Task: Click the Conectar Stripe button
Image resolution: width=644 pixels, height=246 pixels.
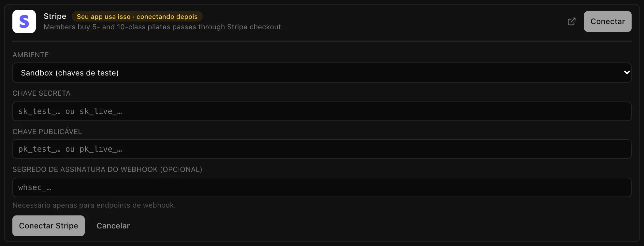Action: (x=49, y=226)
